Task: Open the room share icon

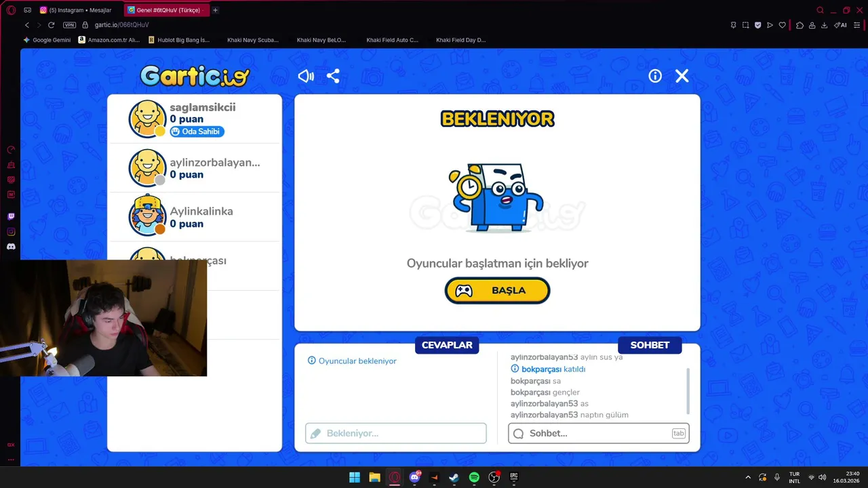Action: click(333, 76)
